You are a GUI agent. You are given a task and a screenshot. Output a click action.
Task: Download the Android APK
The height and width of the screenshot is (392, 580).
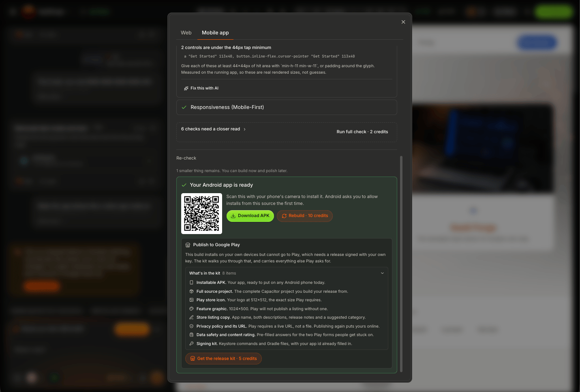pos(250,216)
